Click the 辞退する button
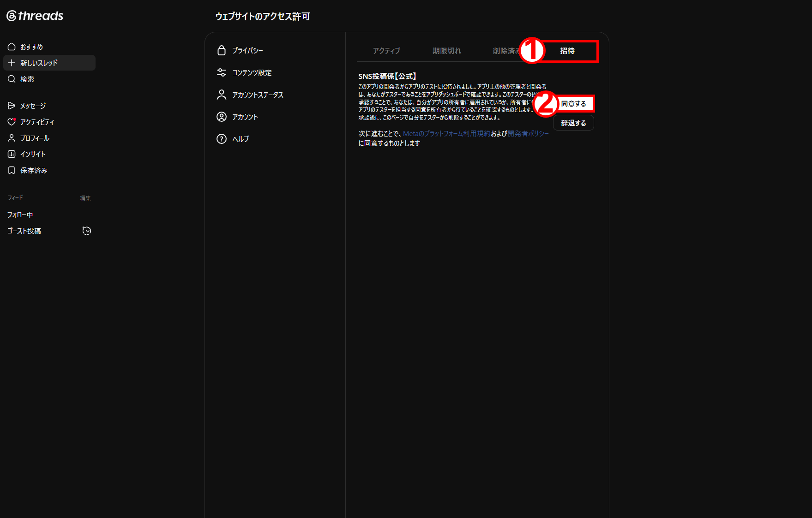Viewport: 812px width, 518px height. (x=573, y=123)
